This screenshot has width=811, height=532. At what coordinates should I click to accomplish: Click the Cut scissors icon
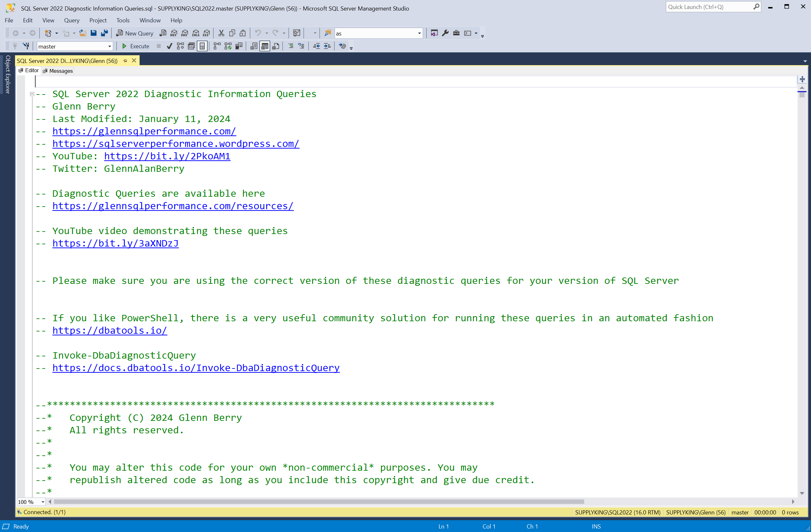point(221,33)
